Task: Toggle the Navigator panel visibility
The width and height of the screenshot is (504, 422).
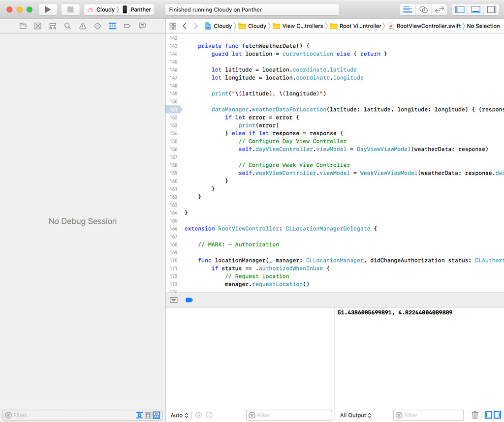Action: click(459, 9)
